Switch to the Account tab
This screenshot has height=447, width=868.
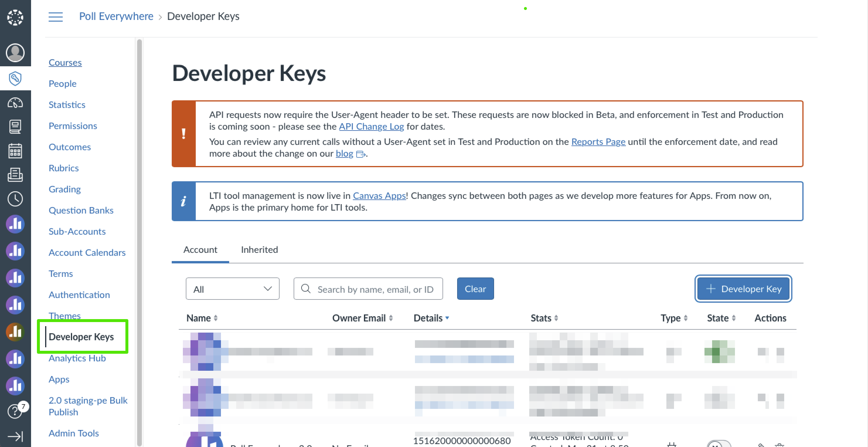click(200, 250)
